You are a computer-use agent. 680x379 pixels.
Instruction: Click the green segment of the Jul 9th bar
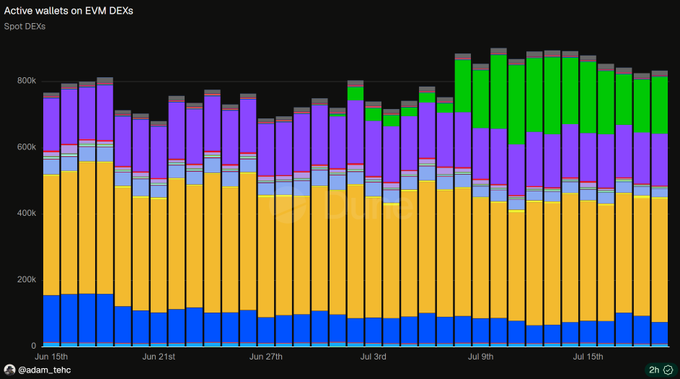tap(481, 99)
